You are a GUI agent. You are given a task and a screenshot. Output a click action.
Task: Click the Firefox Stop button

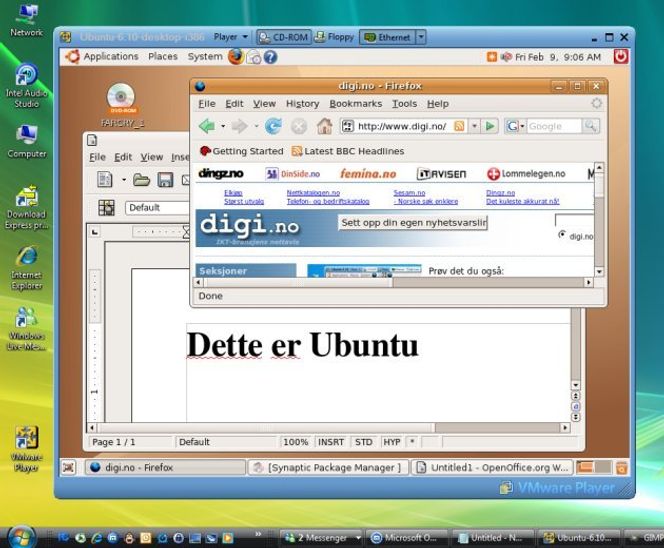(299, 126)
